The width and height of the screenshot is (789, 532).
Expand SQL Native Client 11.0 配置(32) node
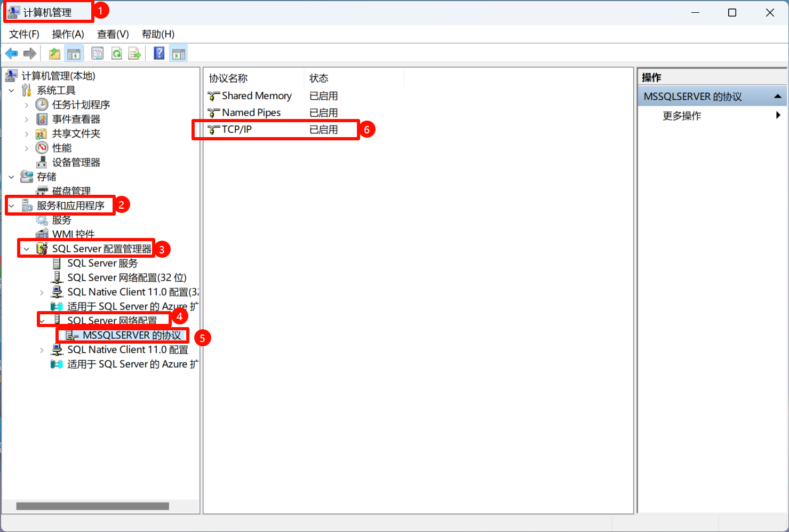[x=42, y=292]
